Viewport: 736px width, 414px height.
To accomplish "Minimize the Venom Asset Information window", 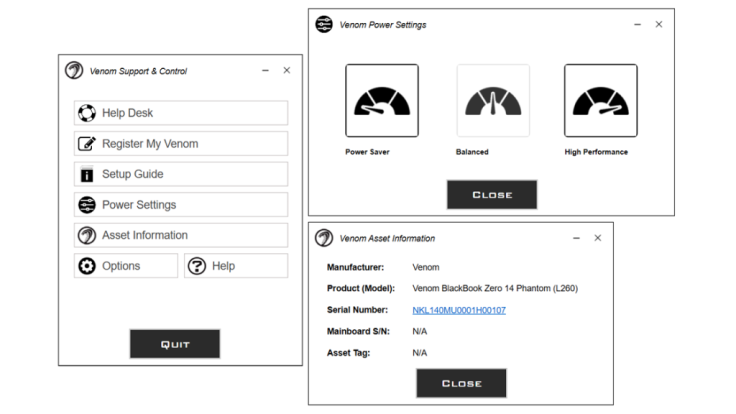I will click(576, 238).
